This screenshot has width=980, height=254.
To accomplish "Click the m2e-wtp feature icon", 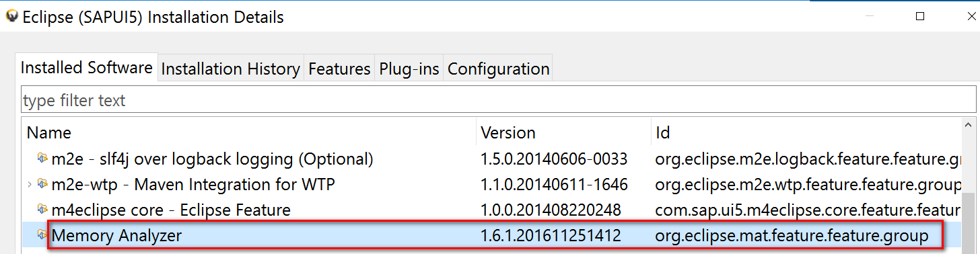I will (x=43, y=184).
